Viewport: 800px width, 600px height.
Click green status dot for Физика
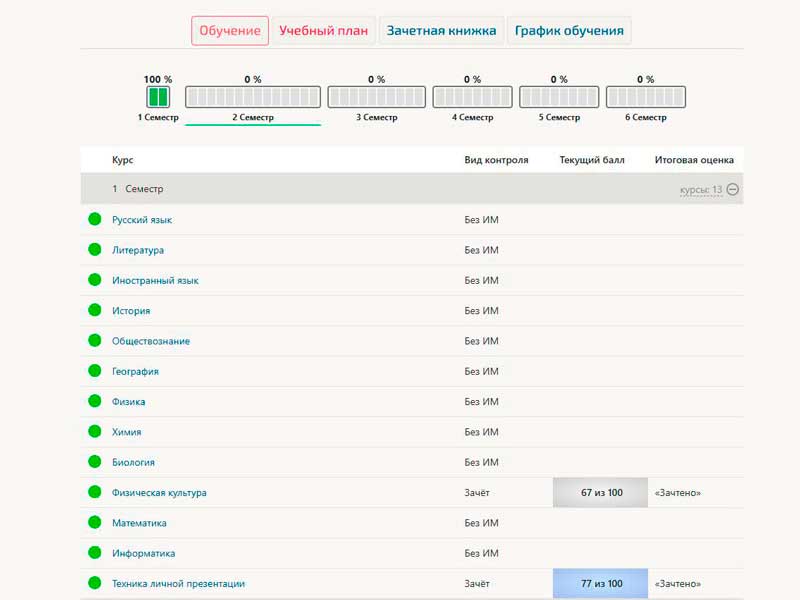pyautogui.click(x=95, y=401)
